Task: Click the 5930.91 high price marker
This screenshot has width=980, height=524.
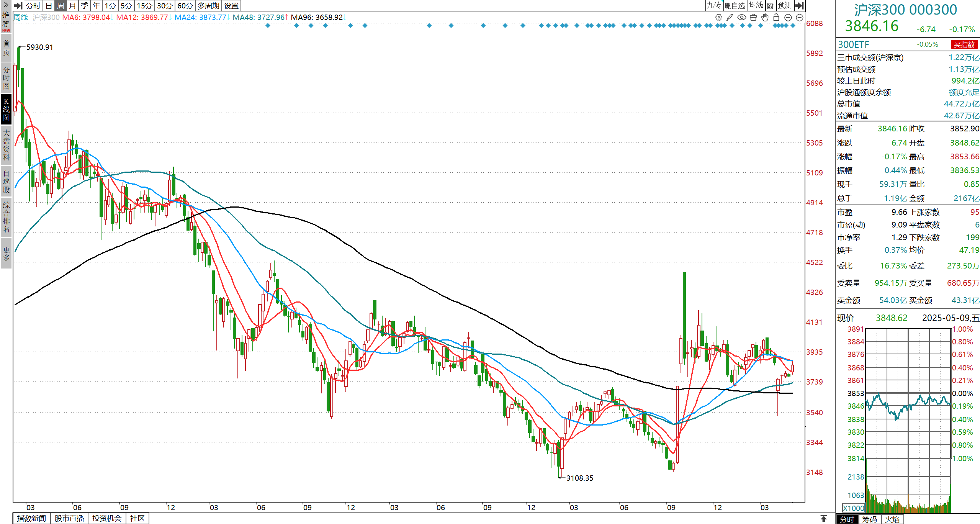Action: (40, 47)
